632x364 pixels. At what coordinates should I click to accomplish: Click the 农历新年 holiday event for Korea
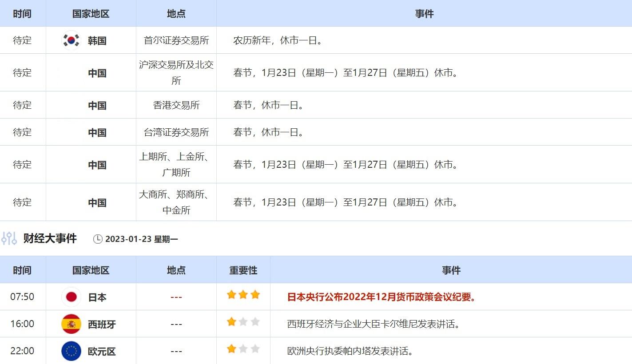click(x=278, y=40)
